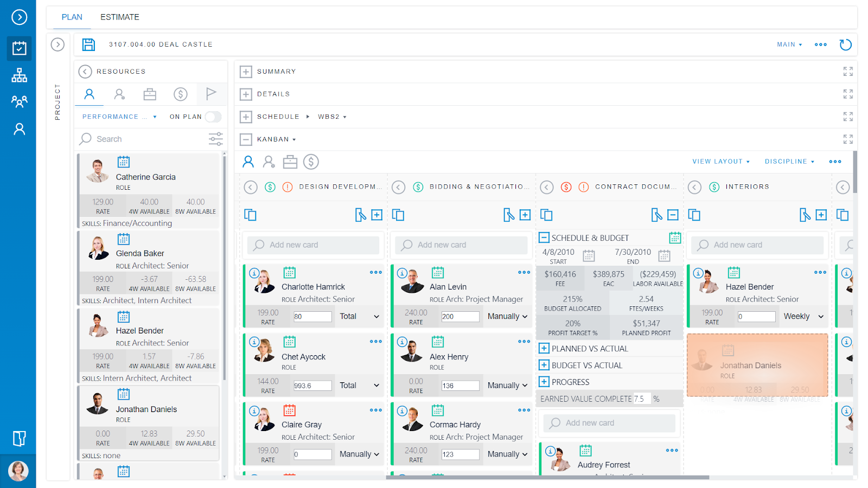Open the organization hierarchy icon in sidebar
Screen dimensions: 868x488
[x=19, y=75]
